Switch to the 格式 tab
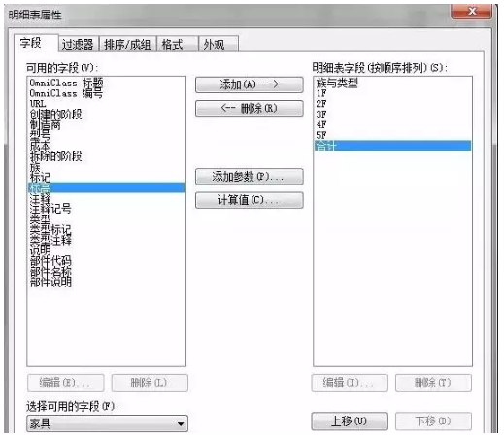504x437 pixels. 177,44
